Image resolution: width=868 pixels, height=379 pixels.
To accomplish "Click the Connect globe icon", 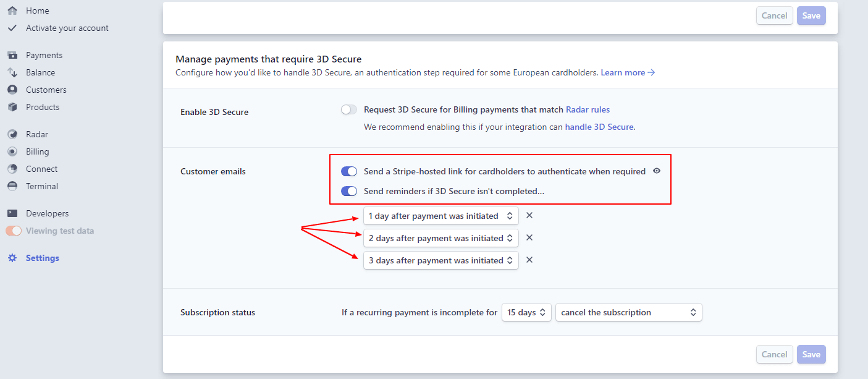I will 12,169.
